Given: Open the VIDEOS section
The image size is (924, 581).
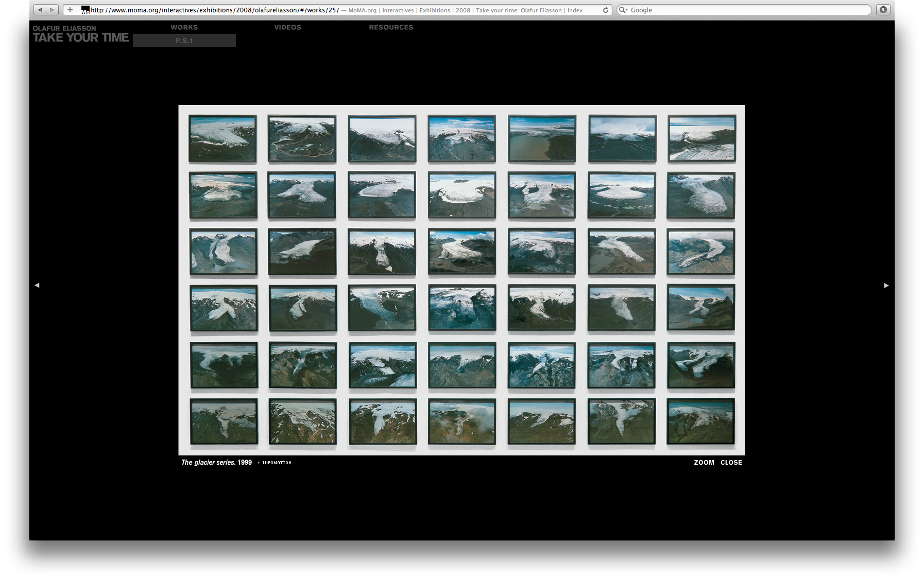Looking at the screenshot, I should (287, 27).
